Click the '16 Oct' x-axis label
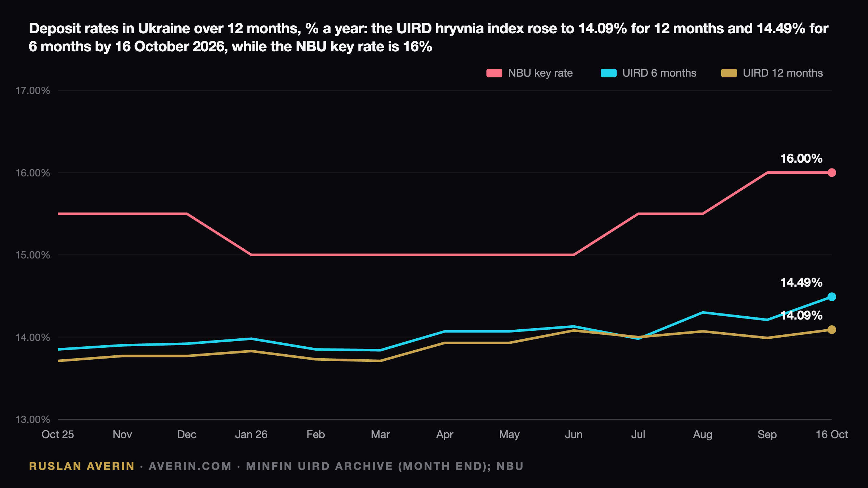Screen dimensions: 868x488 (832, 434)
